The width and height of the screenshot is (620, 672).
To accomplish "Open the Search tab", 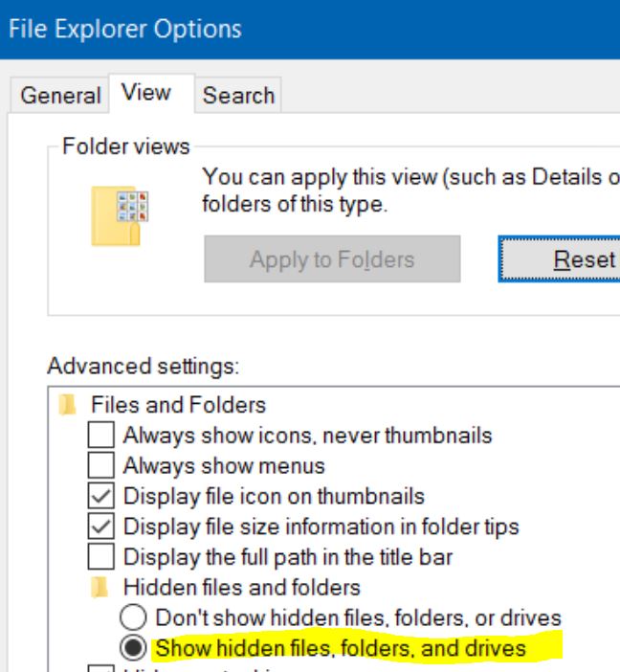I will (x=238, y=95).
